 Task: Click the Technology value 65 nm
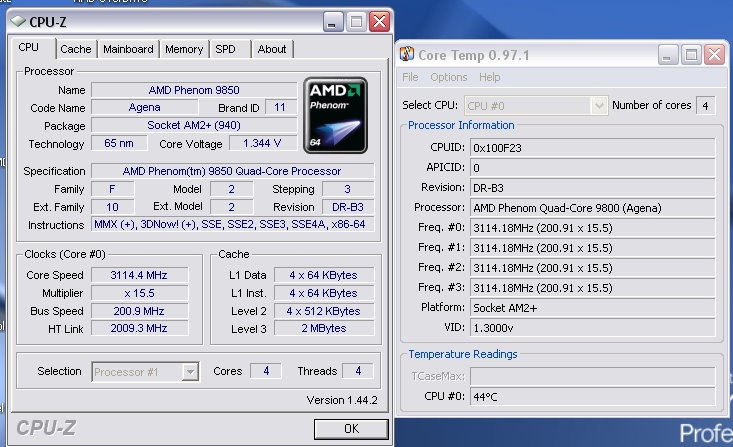coord(119,143)
